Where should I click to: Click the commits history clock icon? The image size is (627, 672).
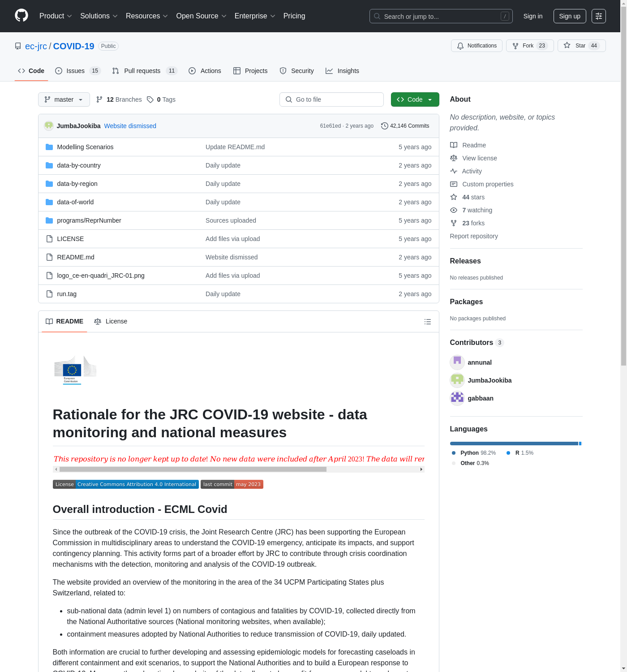[384, 126]
